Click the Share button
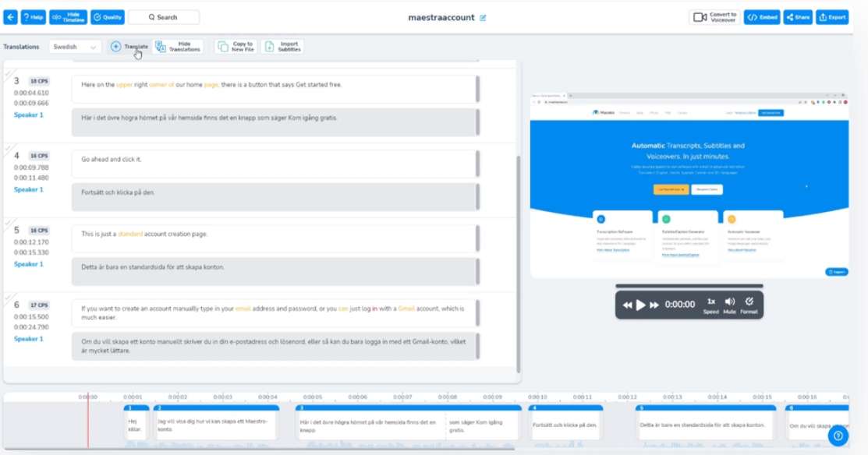This screenshot has height=455, width=868. tap(798, 17)
